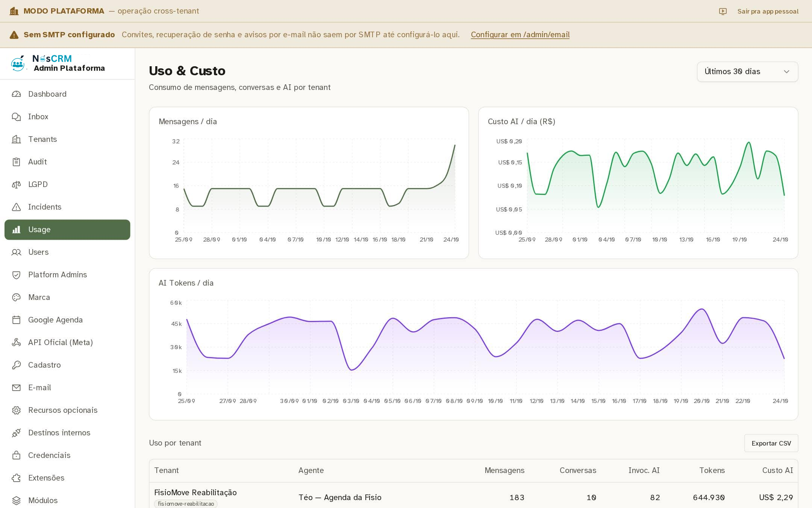Click the AI Tokens / dia chart title
Screen dimensions: 812x508
click(186, 283)
